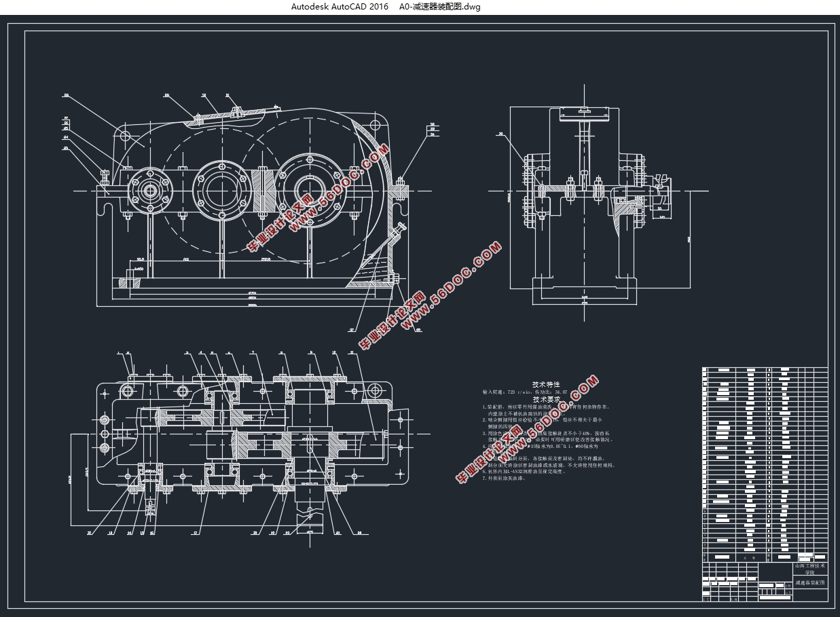840x617 pixels.
Task: Select the '技术要求' heading text
Action: click(x=545, y=399)
